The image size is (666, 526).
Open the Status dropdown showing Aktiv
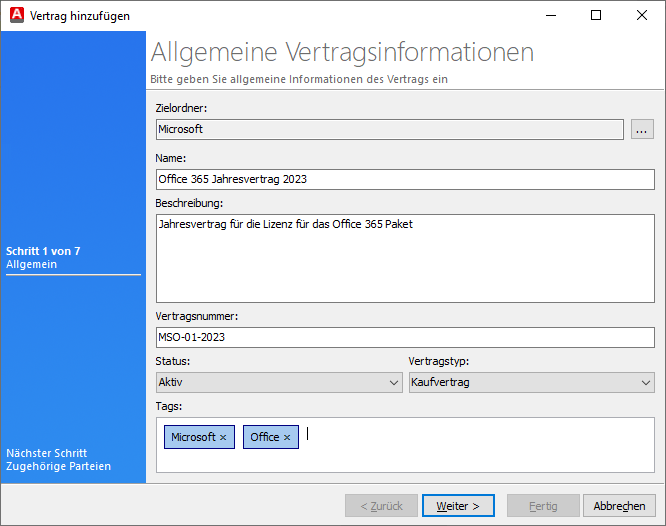pyautogui.click(x=279, y=382)
